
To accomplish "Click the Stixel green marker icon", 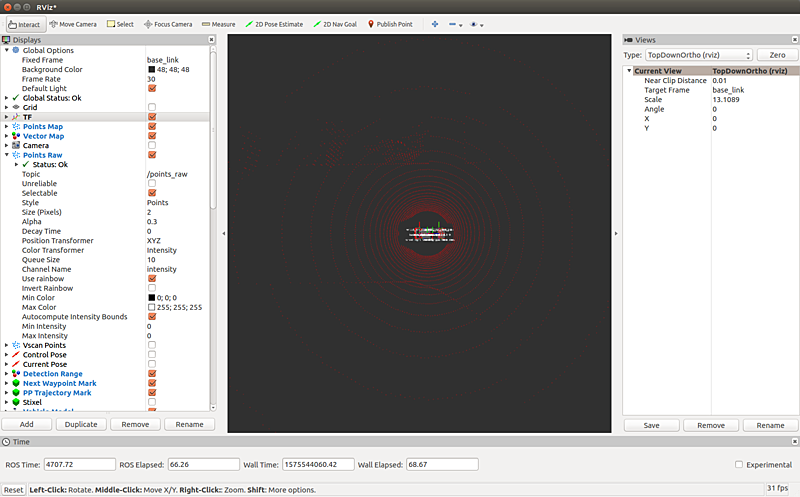I will (x=16, y=403).
